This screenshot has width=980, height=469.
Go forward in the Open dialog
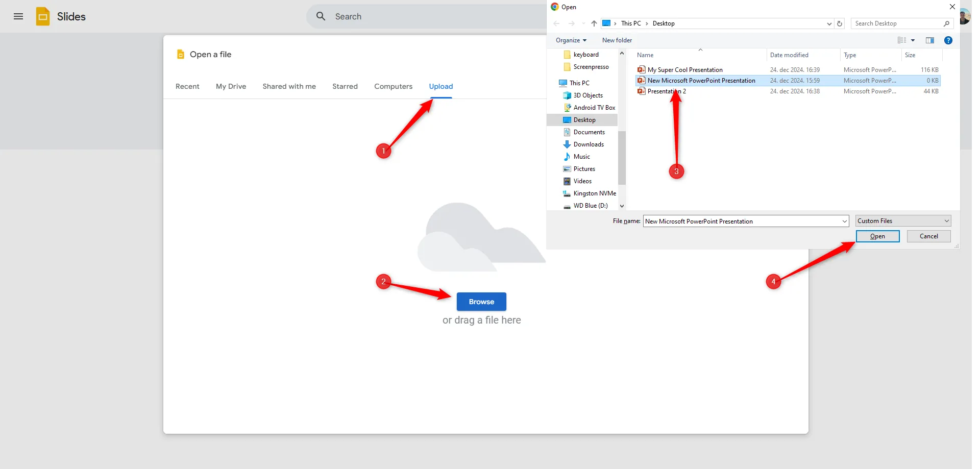tap(571, 23)
